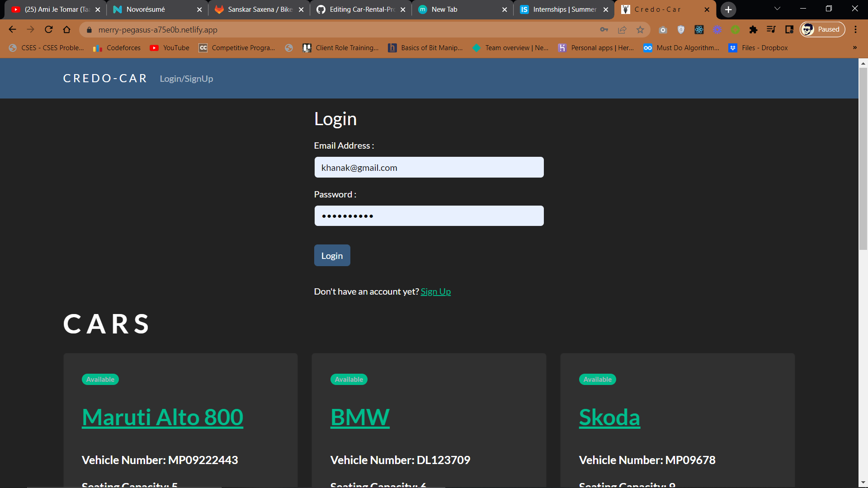This screenshot has width=868, height=488.
Task: Switch to the Internships Summer tab
Action: pyautogui.click(x=561, y=9)
